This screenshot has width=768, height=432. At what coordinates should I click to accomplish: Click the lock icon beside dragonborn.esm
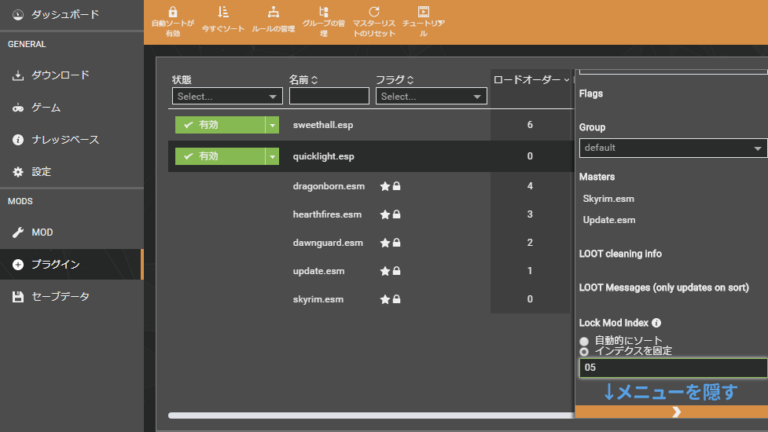coord(397,186)
